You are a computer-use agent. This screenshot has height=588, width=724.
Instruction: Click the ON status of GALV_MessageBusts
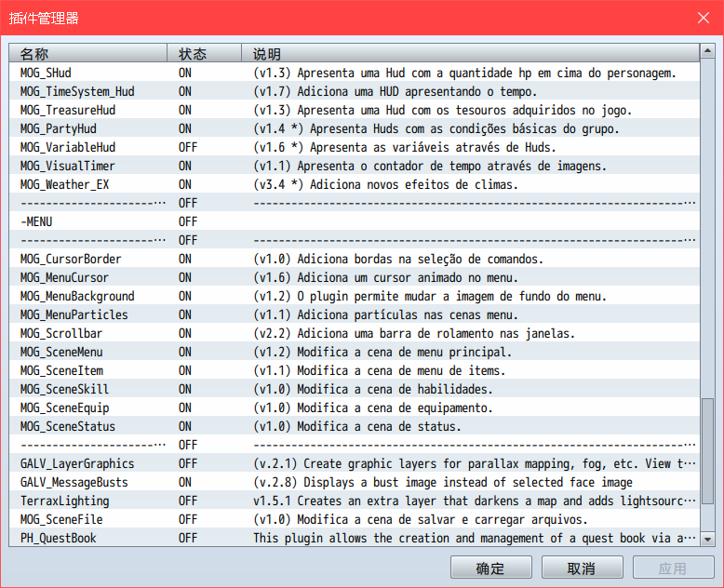185,482
